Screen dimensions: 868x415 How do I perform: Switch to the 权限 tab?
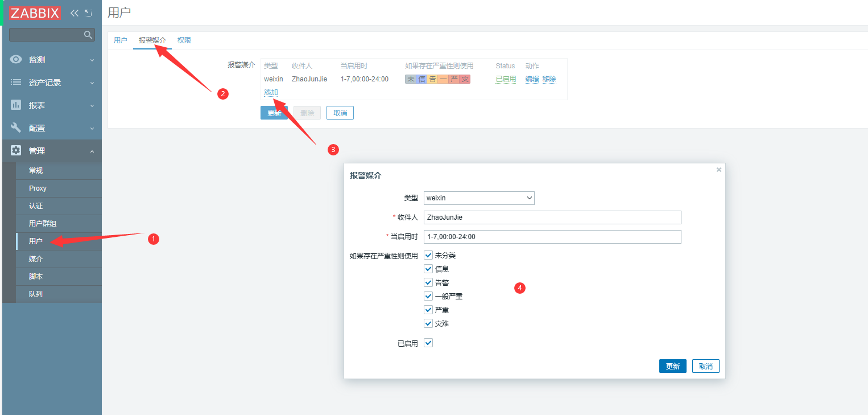[x=184, y=40]
